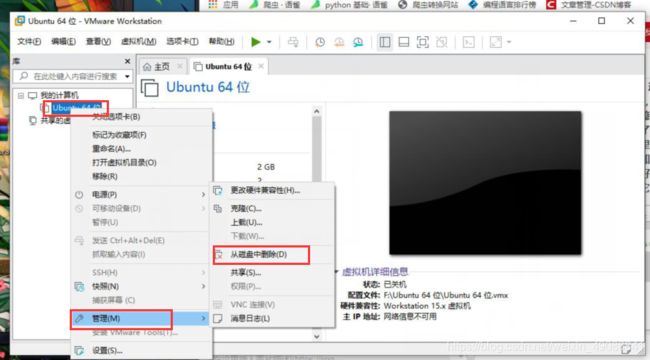Expand the 管理(M) submenu entry
The image size is (650, 360).
(x=141, y=319)
